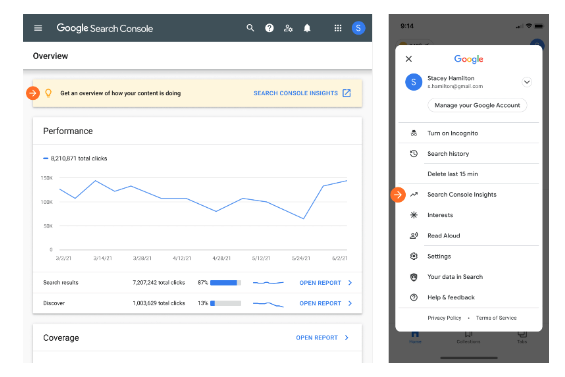Click the S account avatar in header

click(x=358, y=28)
